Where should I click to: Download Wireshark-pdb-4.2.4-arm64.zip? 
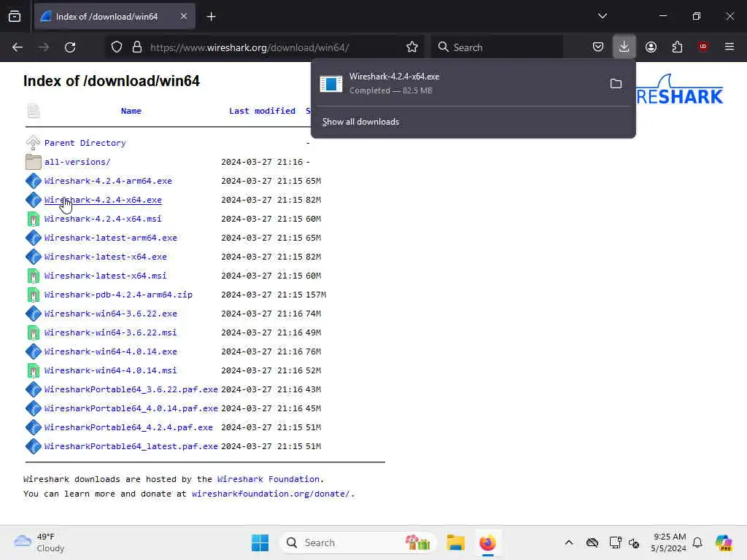click(118, 295)
